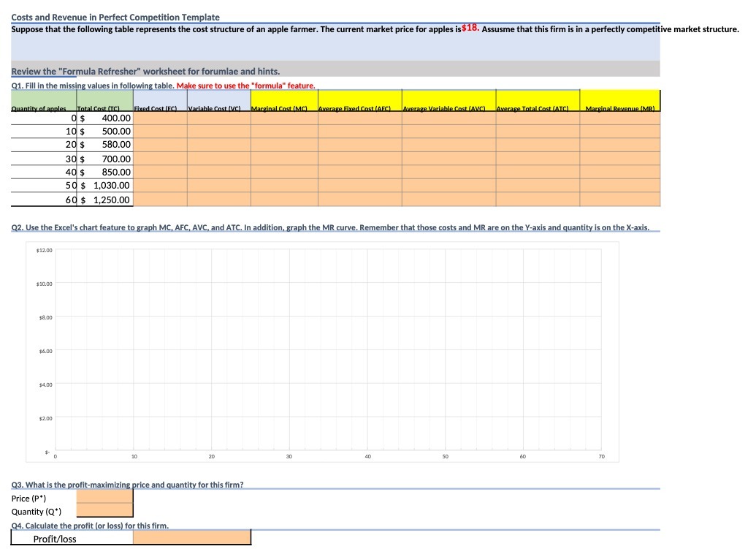This screenshot has width=756, height=549.
Task: Select the total cost cell showing 500.00
Action: [104, 132]
